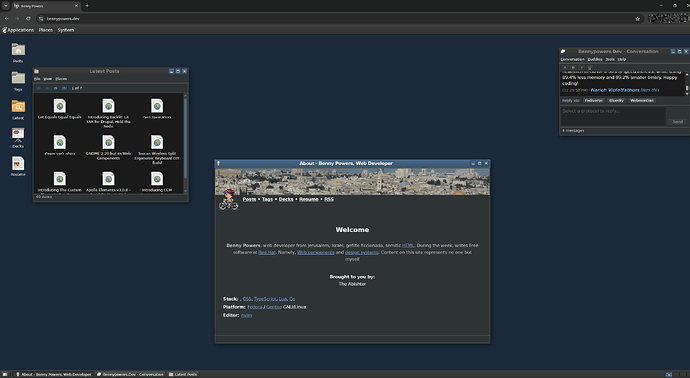Open the 'Introducing CEM' post file
Image resolution: width=690 pixels, height=378 pixels.
coord(157,179)
